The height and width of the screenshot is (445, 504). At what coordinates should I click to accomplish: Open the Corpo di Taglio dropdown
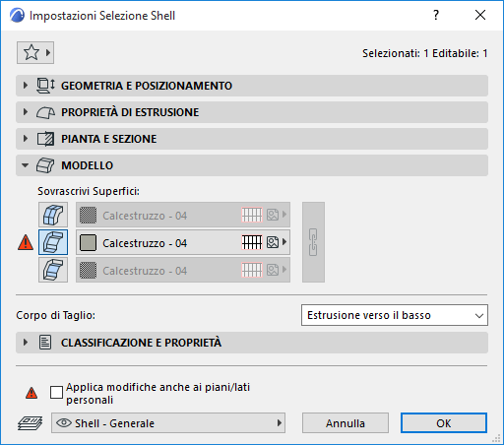coord(395,315)
